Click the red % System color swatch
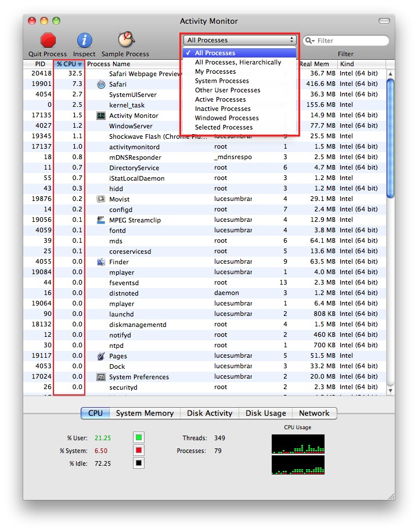This screenshot has height=532, width=418. coord(138,450)
